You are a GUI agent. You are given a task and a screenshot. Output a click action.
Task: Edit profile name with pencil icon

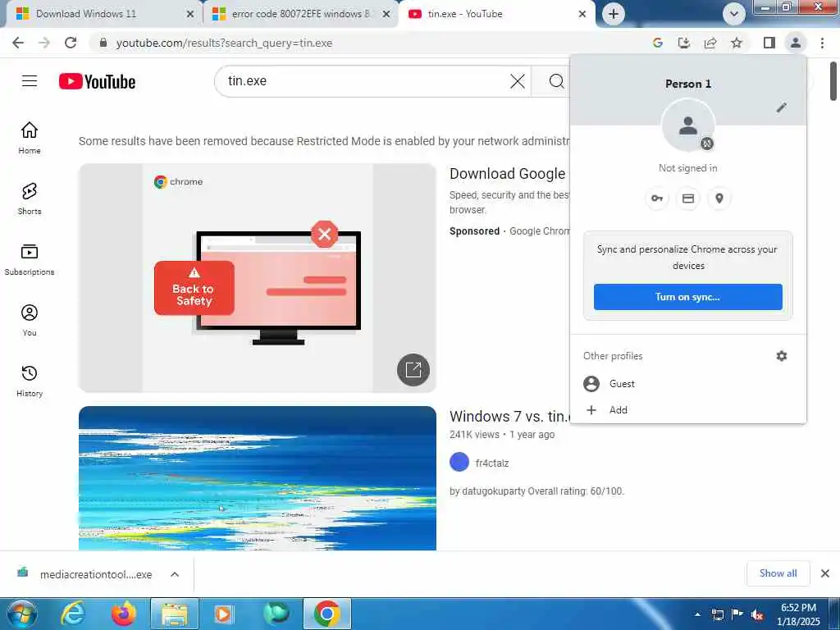coord(782,107)
